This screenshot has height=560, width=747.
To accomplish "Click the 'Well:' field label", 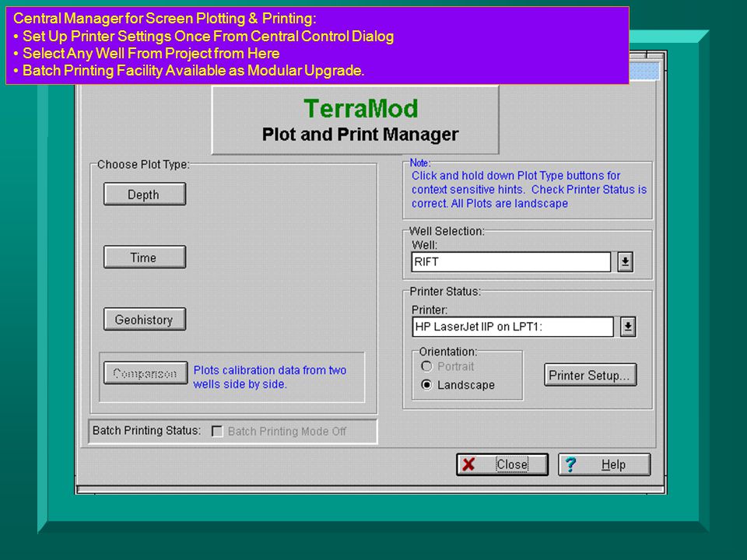I will click(x=424, y=245).
